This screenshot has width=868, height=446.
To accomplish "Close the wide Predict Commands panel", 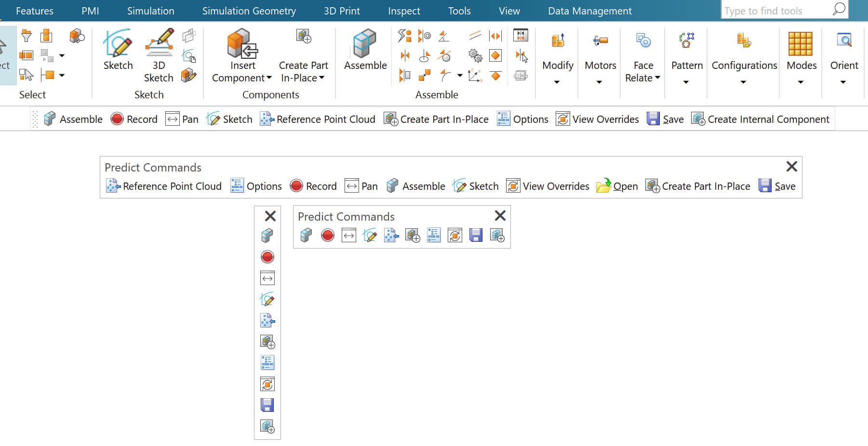I will 791,167.
